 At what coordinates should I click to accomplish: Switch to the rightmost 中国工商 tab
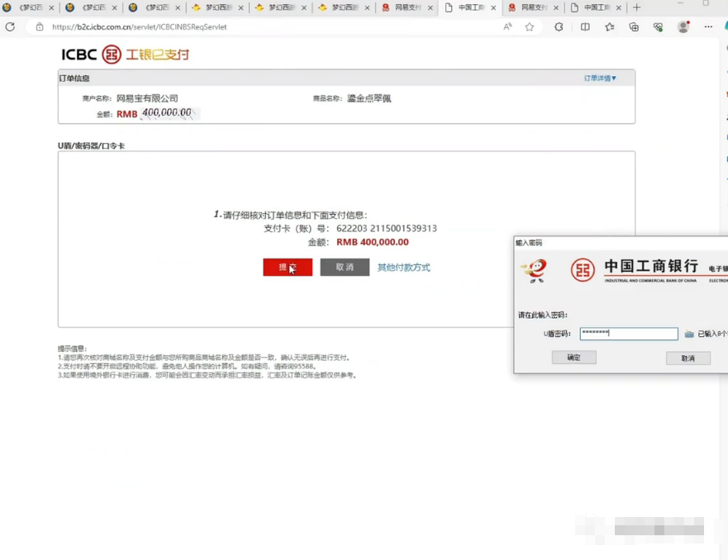tap(596, 7)
